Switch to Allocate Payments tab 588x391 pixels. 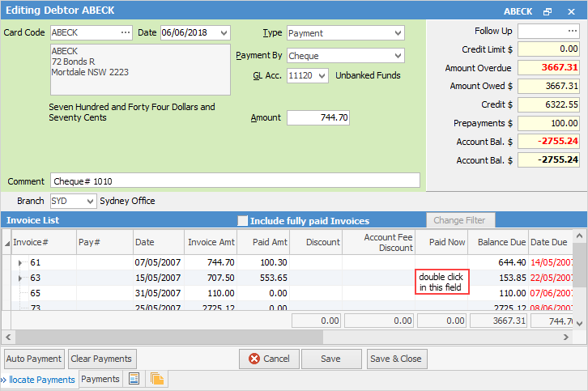[x=39, y=380]
